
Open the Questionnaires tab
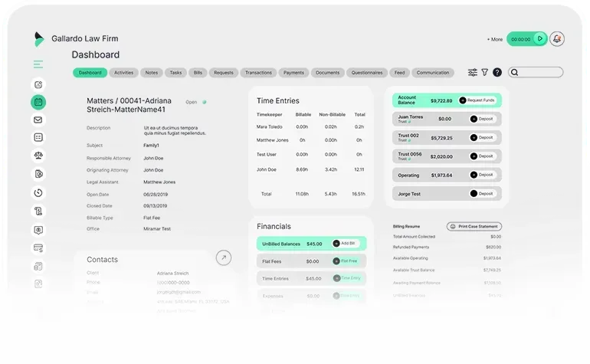coord(367,73)
